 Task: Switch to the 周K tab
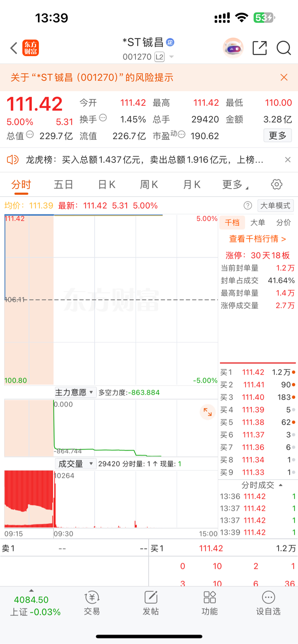(x=149, y=184)
